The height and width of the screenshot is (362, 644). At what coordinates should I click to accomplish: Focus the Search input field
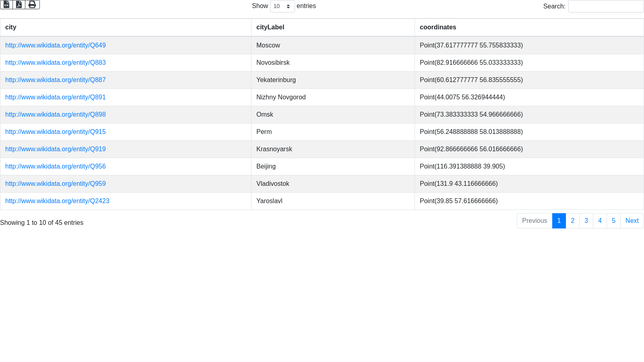[606, 6]
